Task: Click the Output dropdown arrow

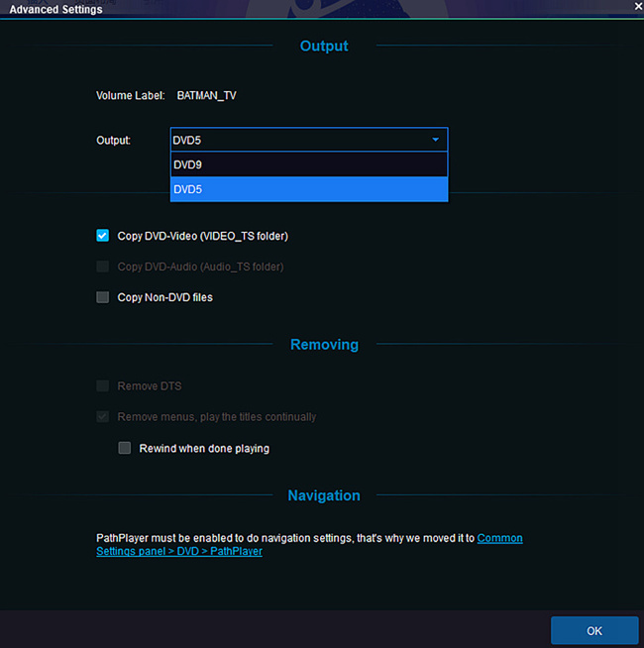Action: (x=435, y=140)
